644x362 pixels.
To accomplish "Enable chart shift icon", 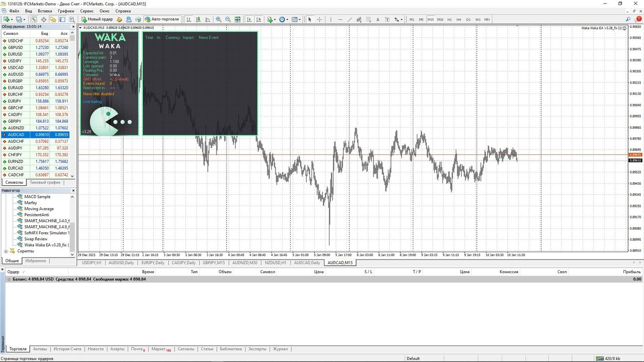I will (x=259, y=19).
